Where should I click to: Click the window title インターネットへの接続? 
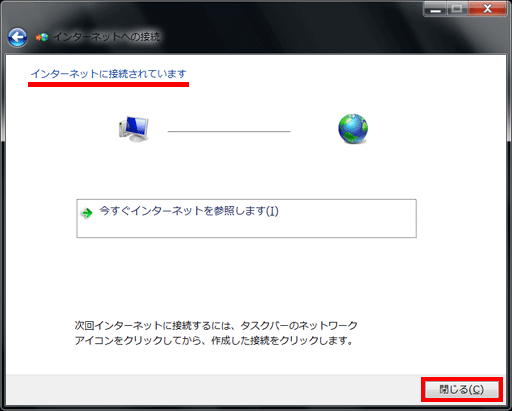point(107,37)
